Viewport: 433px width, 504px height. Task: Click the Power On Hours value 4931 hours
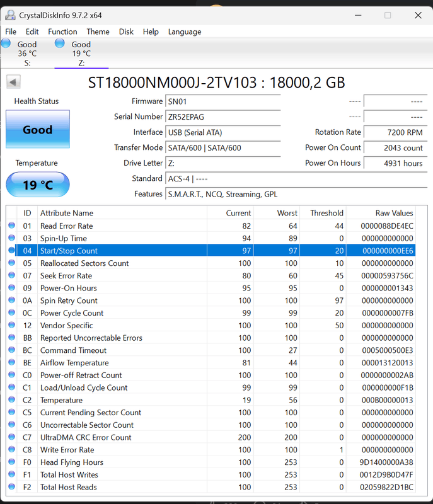click(x=395, y=163)
